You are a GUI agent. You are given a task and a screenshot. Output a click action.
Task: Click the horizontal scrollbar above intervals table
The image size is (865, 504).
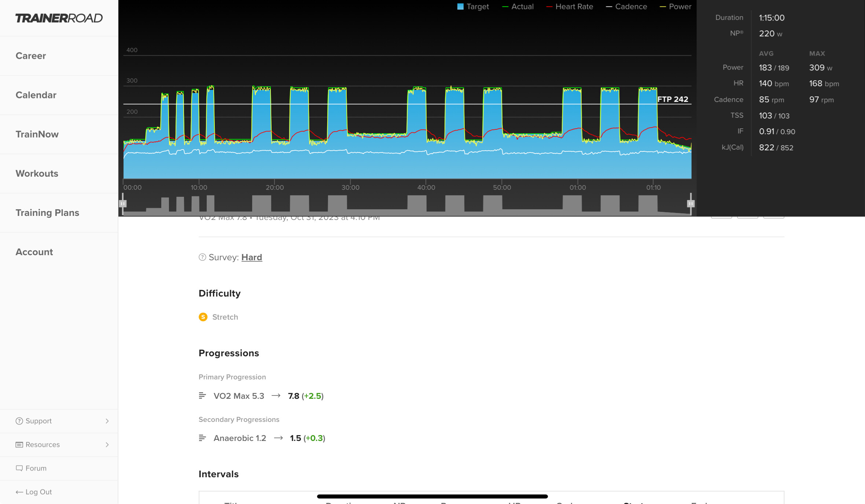pos(432,496)
